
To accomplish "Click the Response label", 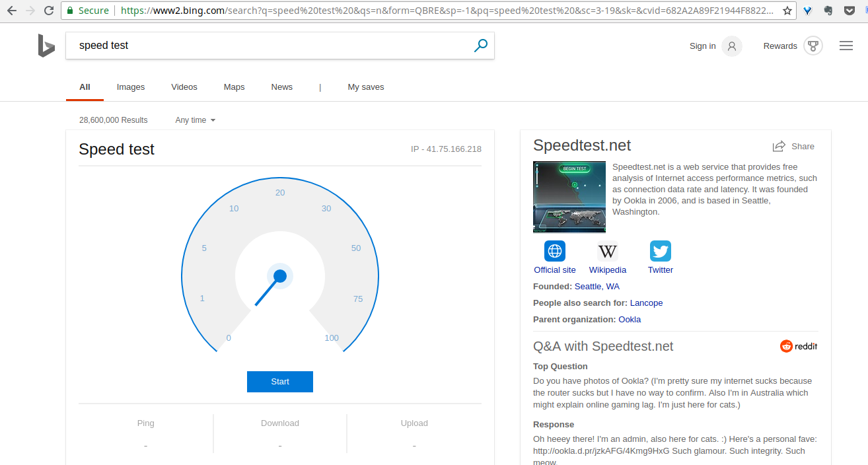I will tap(554, 425).
